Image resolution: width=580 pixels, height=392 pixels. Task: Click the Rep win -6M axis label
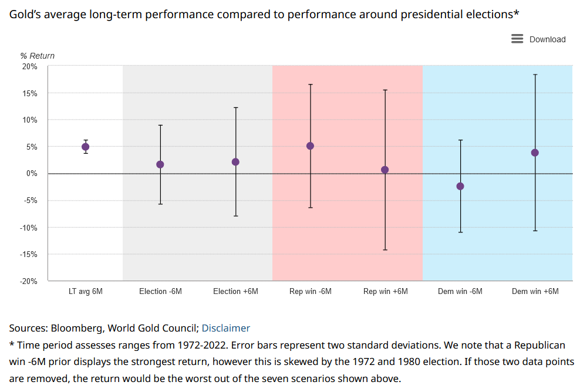coord(311,292)
